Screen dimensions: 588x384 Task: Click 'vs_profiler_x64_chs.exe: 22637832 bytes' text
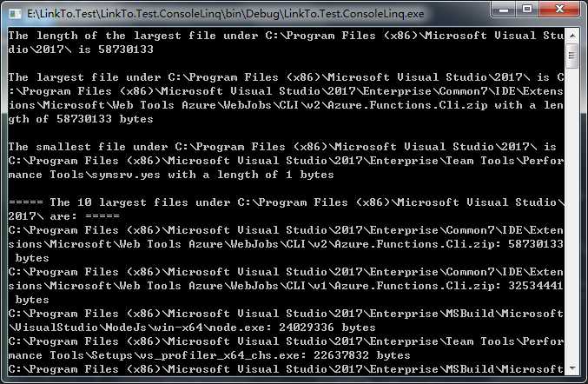(273, 355)
